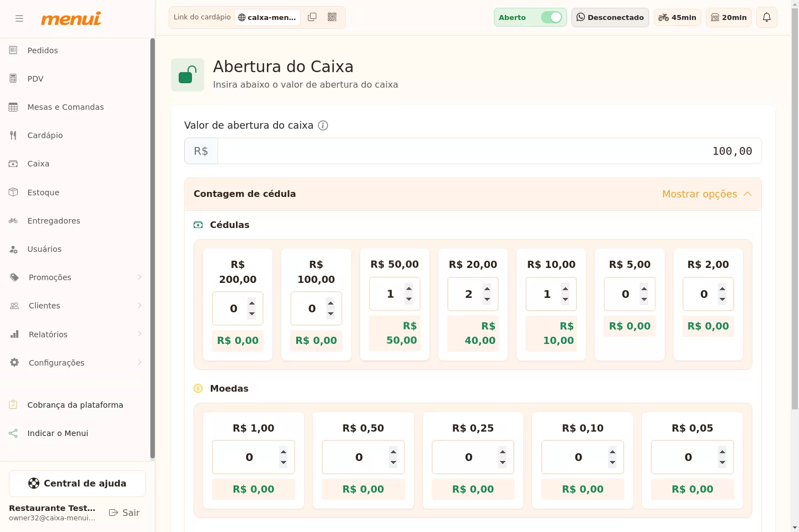Collapse Contagem de cédula via Mostrar opções
This screenshot has width=799, height=532.
tap(707, 194)
